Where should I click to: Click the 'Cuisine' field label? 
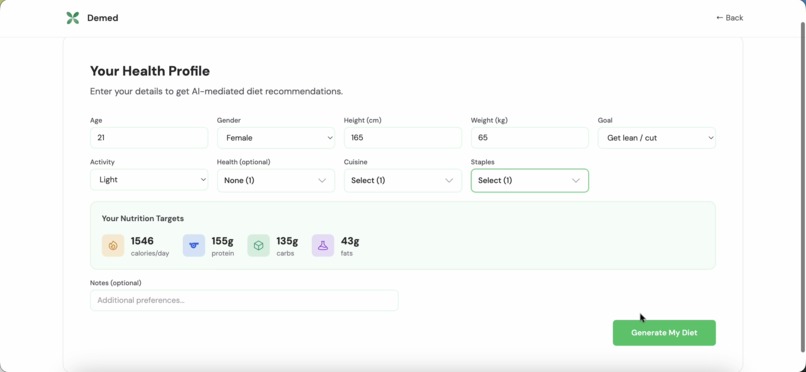(356, 162)
